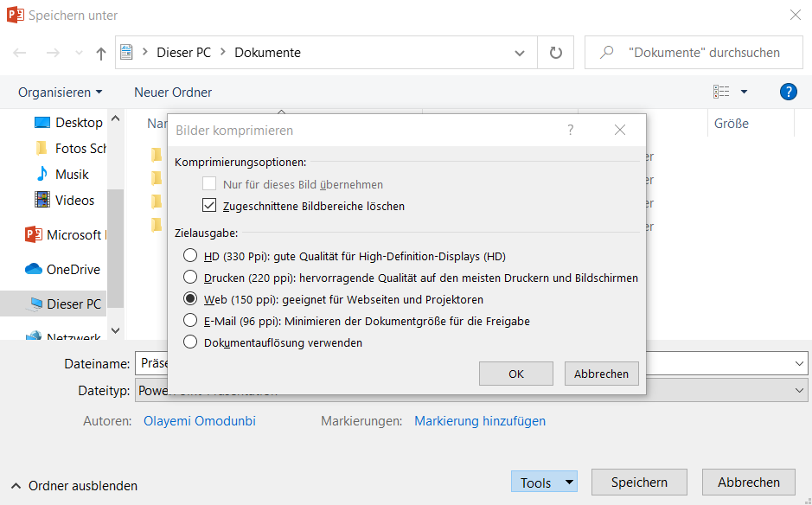Click the Markierung hinzufügen link
The image size is (812, 505).
(x=480, y=421)
